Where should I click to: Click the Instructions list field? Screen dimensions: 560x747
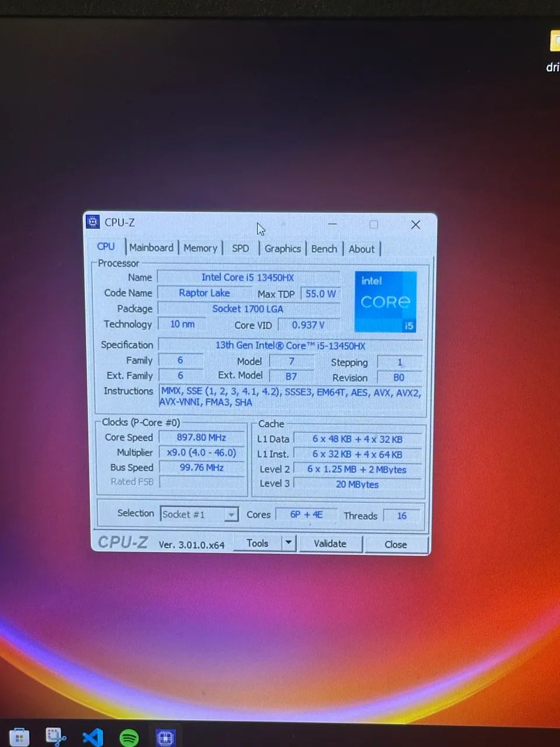[290, 397]
